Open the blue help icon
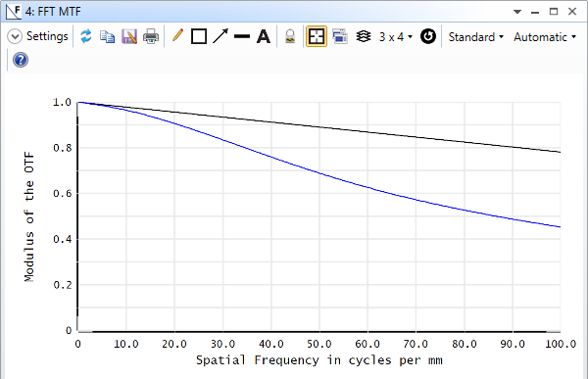The height and width of the screenshot is (379, 588). [x=21, y=60]
